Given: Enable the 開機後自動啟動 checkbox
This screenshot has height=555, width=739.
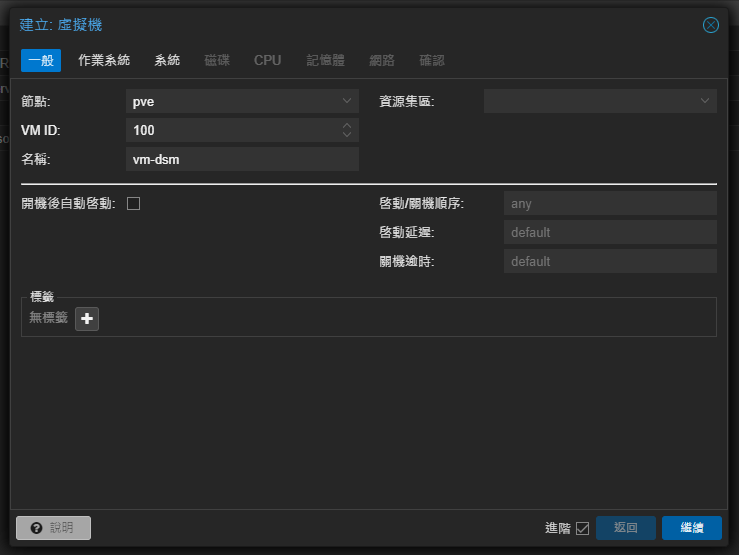Looking at the screenshot, I should point(133,203).
